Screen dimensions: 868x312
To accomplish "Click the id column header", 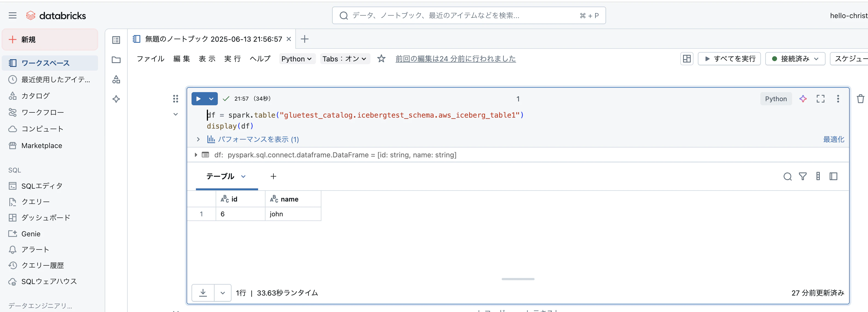I will click(240, 199).
